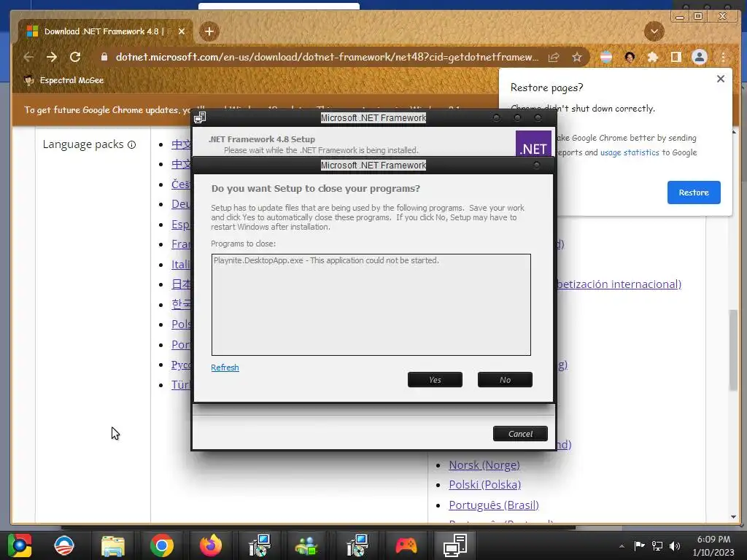This screenshot has height=560, width=747.
Task: Open a new Chrome tab
Action: (x=209, y=31)
